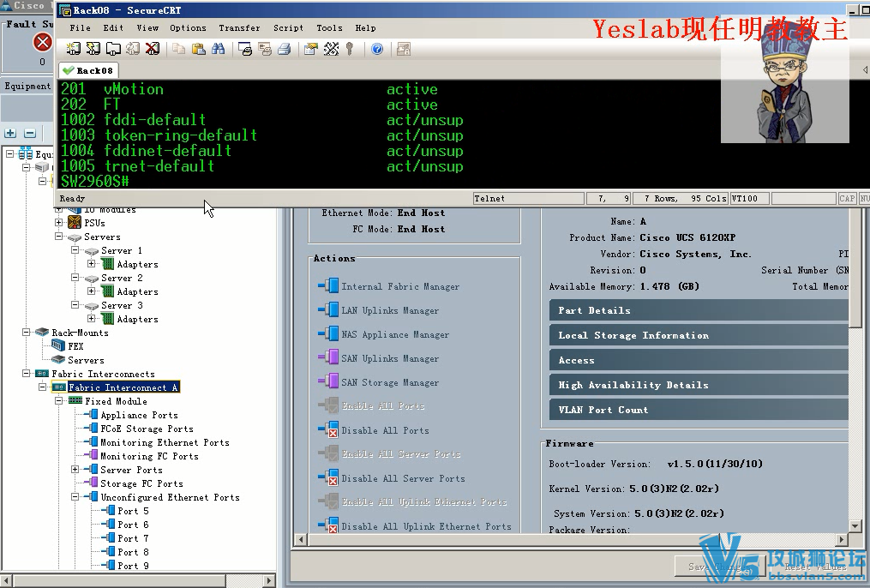
Task: Expand the VLAN Port Count section
Action: click(x=699, y=410)
